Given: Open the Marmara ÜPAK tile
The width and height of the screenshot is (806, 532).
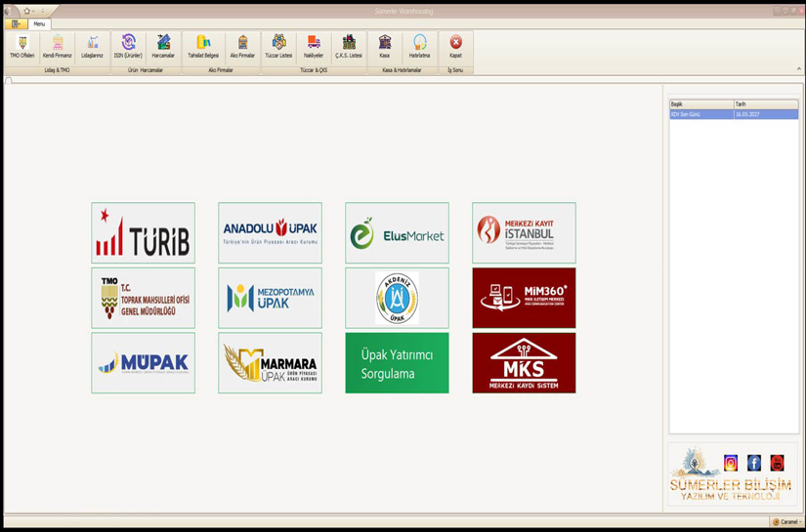Looking at the screenshot, I should tap(270, 363).
